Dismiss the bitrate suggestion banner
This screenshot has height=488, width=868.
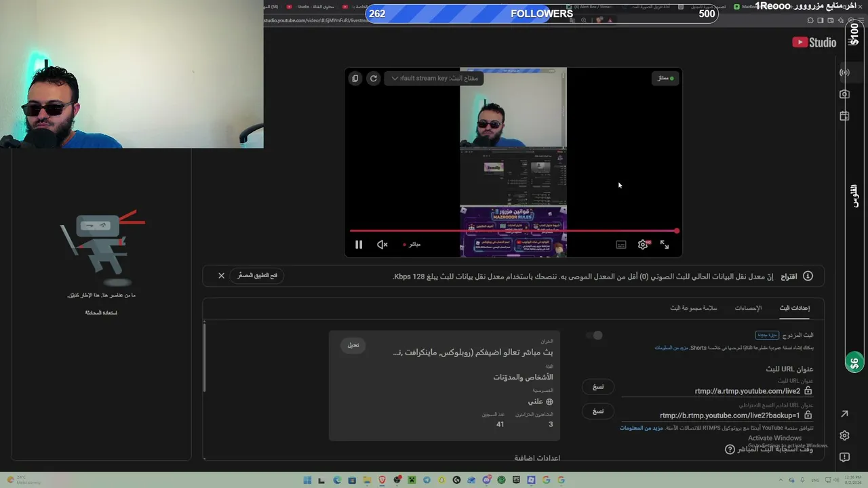coord(221,276)
